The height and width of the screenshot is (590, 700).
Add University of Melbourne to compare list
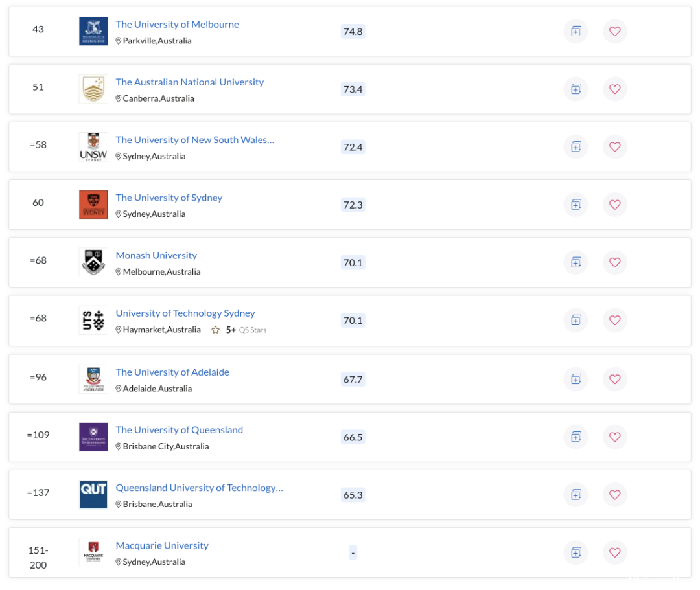point(576,31)
